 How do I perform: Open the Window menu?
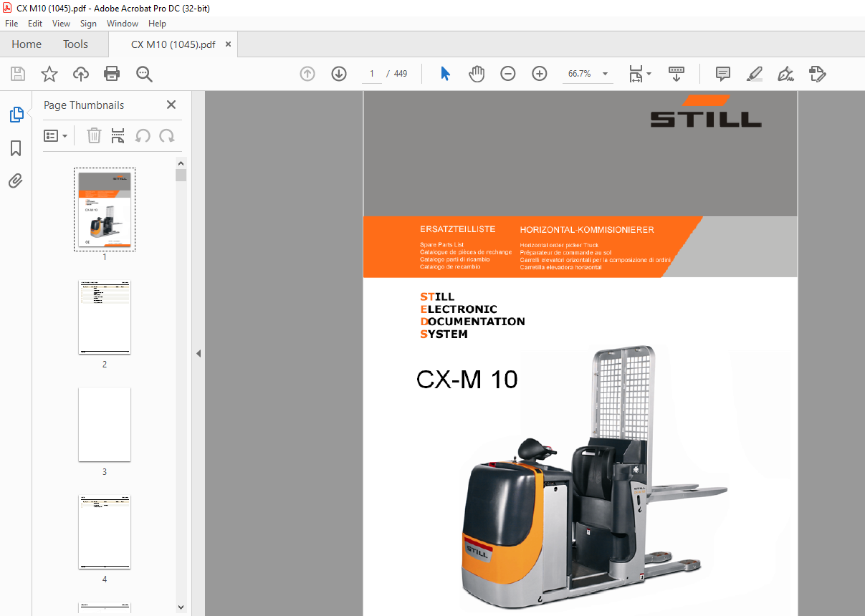tap(123, 24)
